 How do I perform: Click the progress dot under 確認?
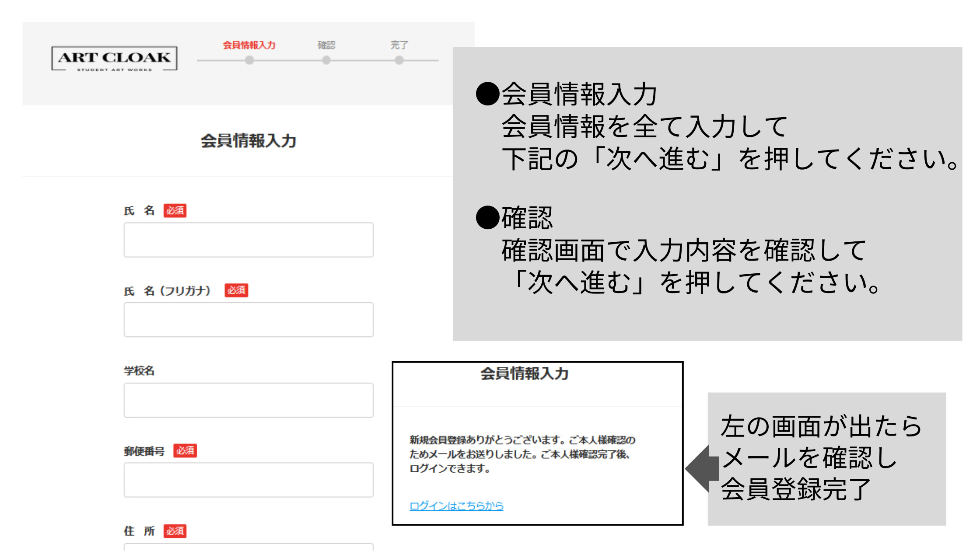click(326, 60)
